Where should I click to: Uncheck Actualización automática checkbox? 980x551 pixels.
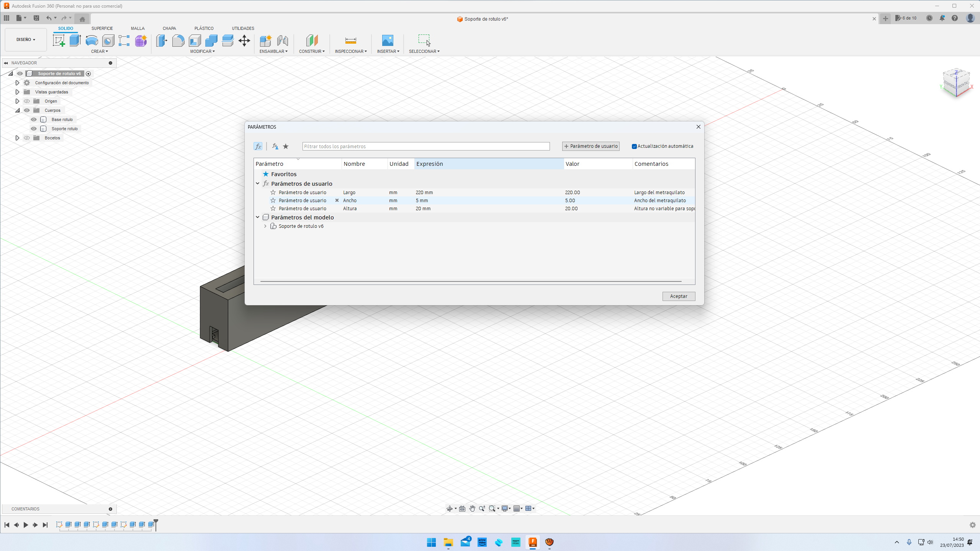634,146
